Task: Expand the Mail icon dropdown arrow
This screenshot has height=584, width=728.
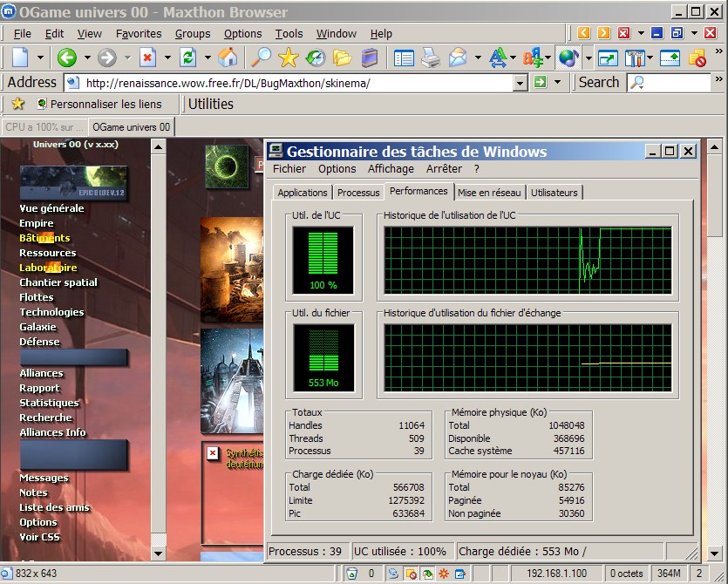Action: coord(478,58)
